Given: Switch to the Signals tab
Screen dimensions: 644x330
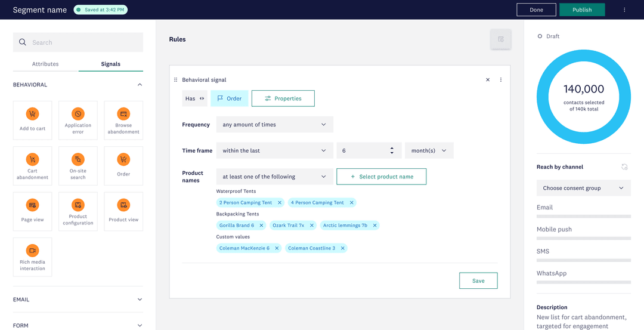Looking at the screenshot, I should tap(110, 64).
